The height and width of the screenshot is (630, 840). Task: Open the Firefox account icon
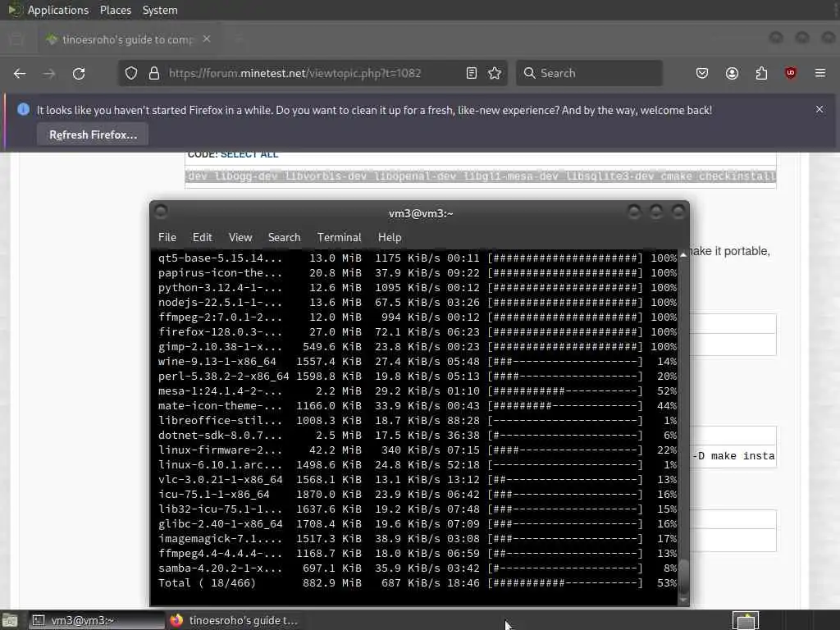(x=732, y=73)
